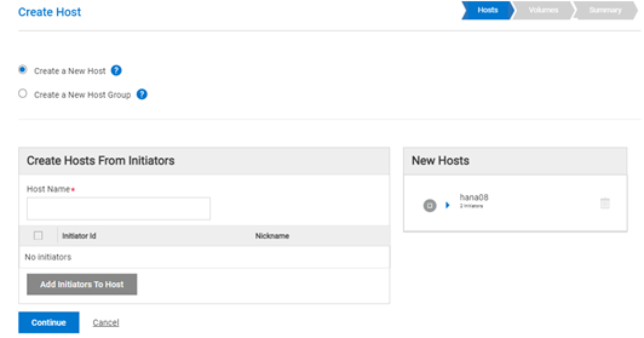The image size is (644, 338).
Task: Go to the Hosts wizard step
Action: [x=488, y=10]
